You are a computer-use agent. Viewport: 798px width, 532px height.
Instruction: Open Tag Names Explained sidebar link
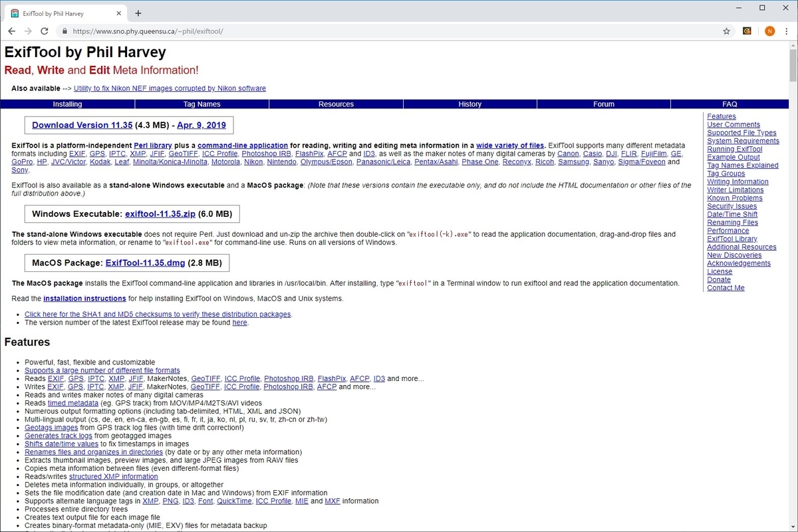743,166
